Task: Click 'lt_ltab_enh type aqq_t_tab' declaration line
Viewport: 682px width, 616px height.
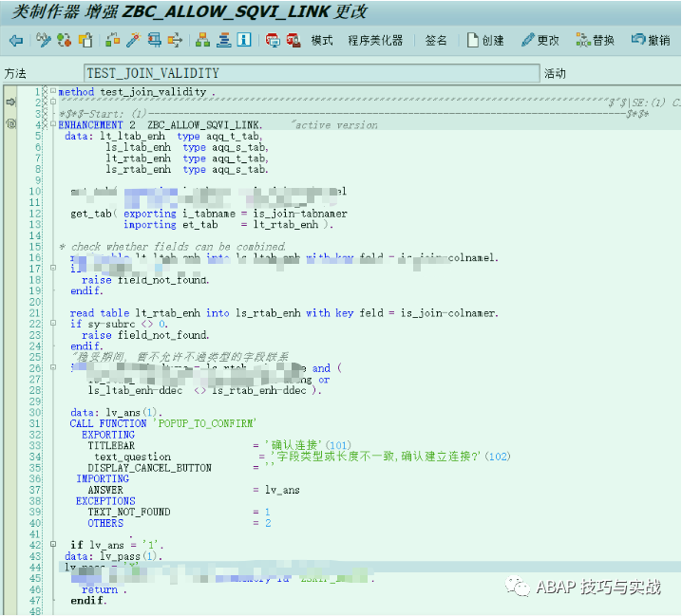Action: (181, 136)
